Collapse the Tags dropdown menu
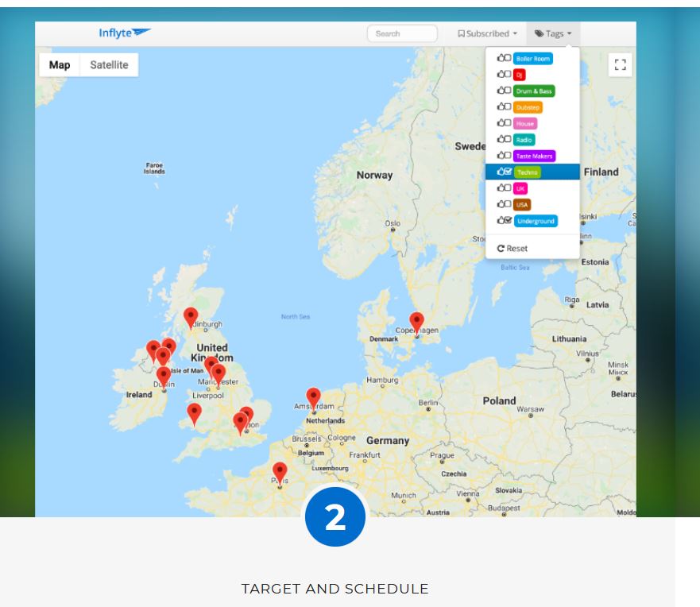This screenshot has width=700, height=607. click(553, 33)
